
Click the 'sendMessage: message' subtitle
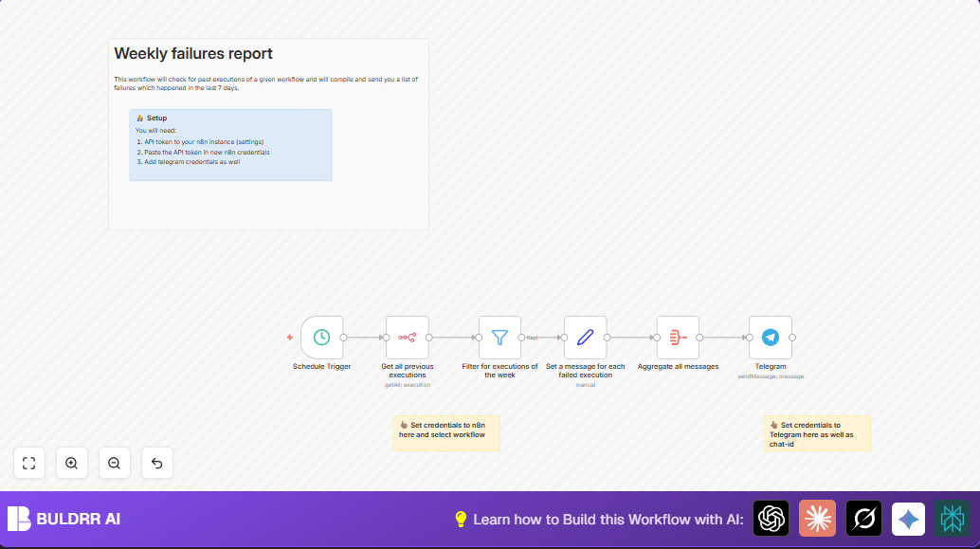(x=770, y=376)
